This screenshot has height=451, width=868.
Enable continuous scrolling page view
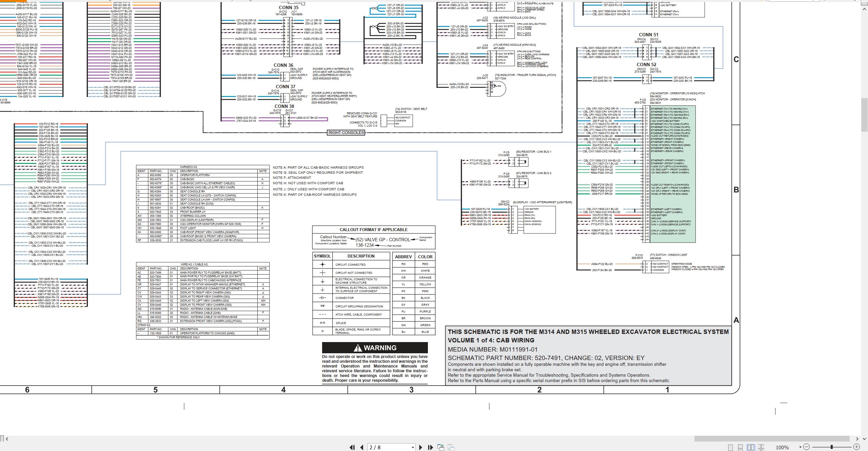click(741, 447)
